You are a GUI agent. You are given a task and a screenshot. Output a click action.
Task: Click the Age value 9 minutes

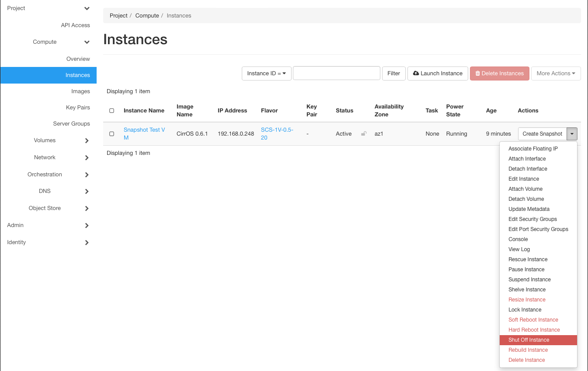[498, 134]
